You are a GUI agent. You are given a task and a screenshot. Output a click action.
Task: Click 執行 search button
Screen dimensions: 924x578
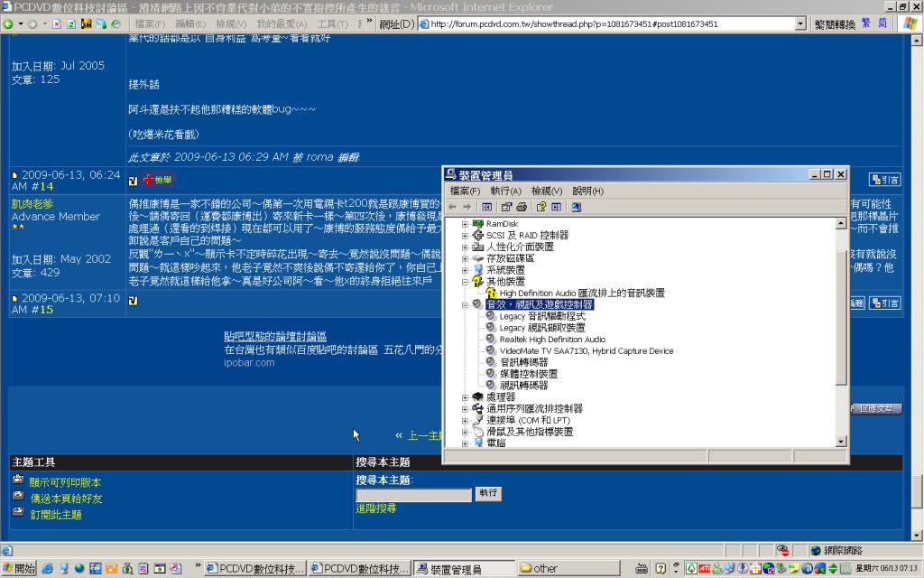[488, 493]
